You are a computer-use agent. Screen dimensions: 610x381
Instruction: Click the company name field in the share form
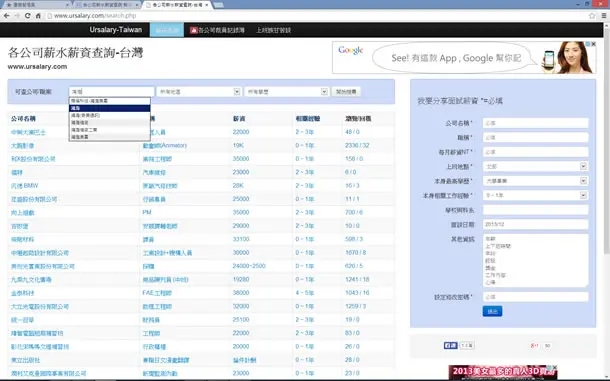(x=535, y=123)
